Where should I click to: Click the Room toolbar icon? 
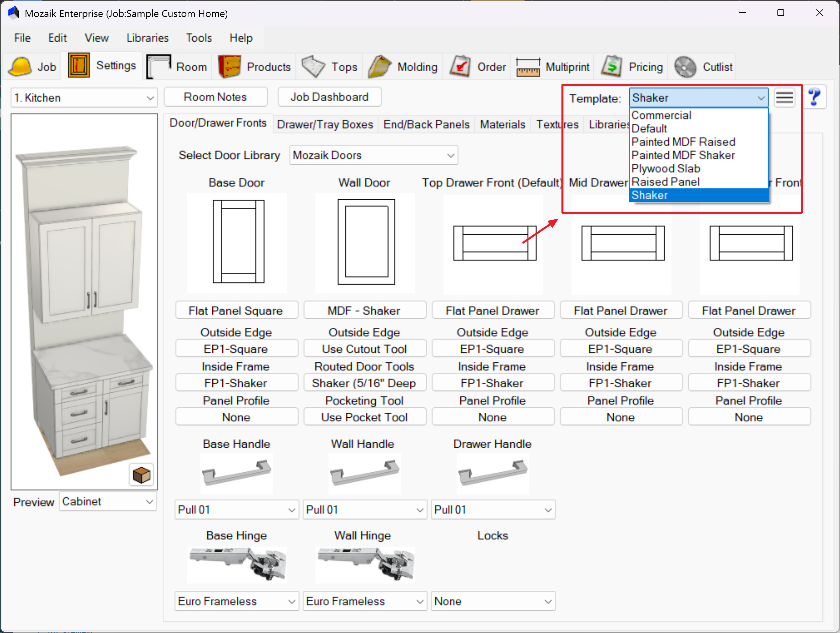click(159, 67)
